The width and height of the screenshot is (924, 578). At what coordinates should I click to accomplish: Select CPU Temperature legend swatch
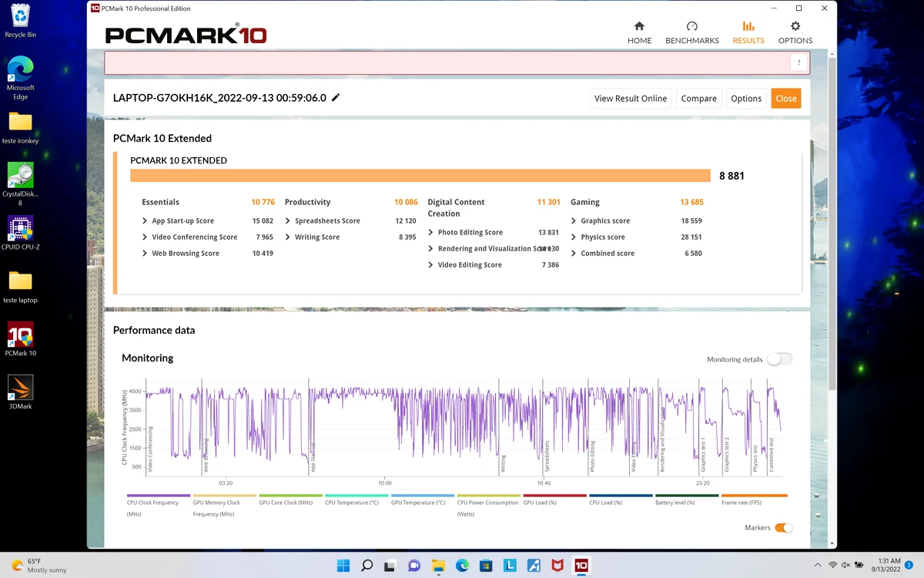pyautogui.click(x=357, y=496)
